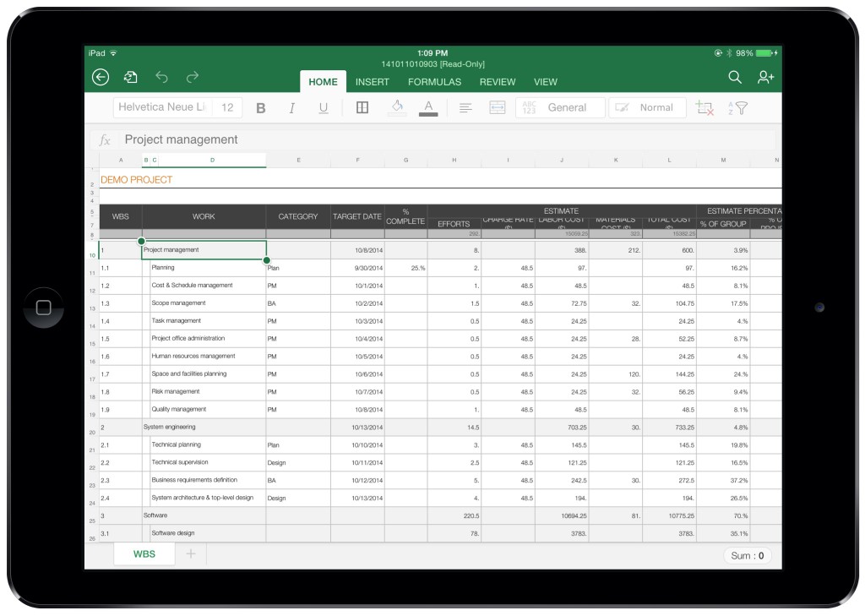This screenshot has width=865, height=616.
Task: Select the DEMO PROJECT title cell
Action: [x=136, y=180]
